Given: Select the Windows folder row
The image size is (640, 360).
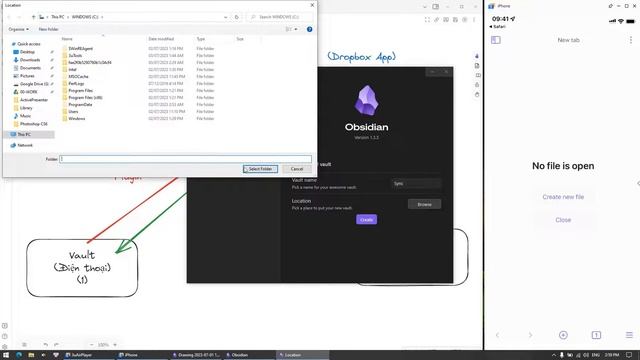Looking at the screenshot, I should pos(139,118).
